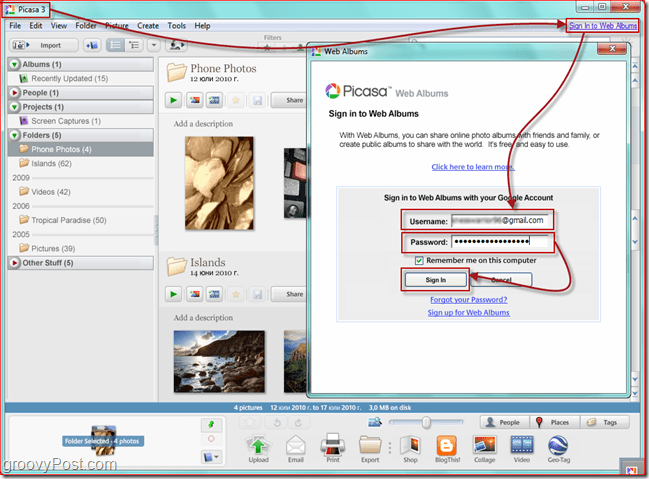The width and height of the screenshot is (649, 479).
Task: Create movie icon for Phone Photos
Action: pyautogui.click(x=214, y=100)
